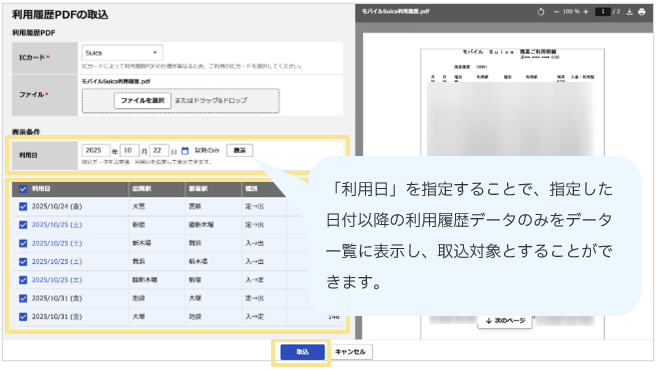The width and height of the screenshot is (658, 370).
Task: Uncheck the 2025/10/25 row departing 新宿
Action: point(23,225)
